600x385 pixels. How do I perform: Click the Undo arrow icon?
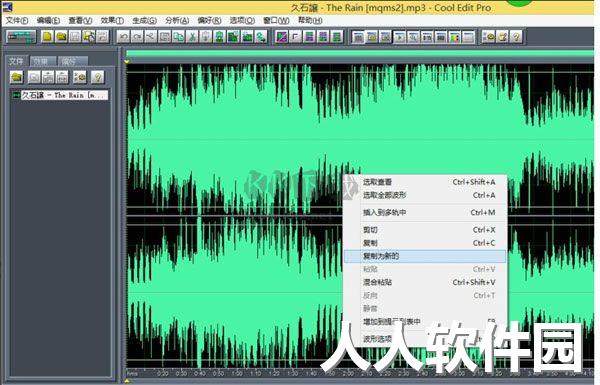(x=123, y=37)
